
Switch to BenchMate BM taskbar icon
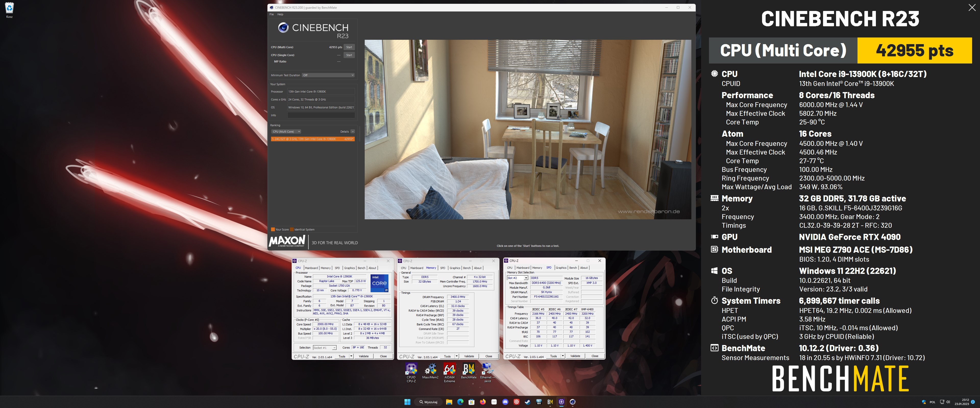tap(550, 402)
